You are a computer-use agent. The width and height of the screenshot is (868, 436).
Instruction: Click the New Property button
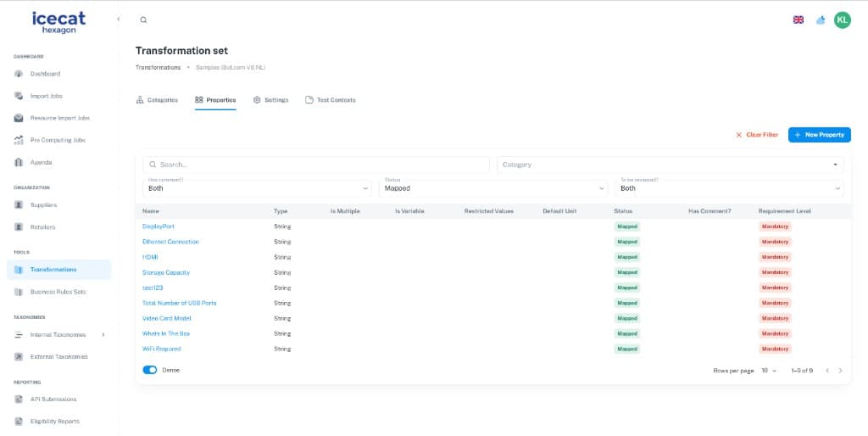click(x=820, y=135)
